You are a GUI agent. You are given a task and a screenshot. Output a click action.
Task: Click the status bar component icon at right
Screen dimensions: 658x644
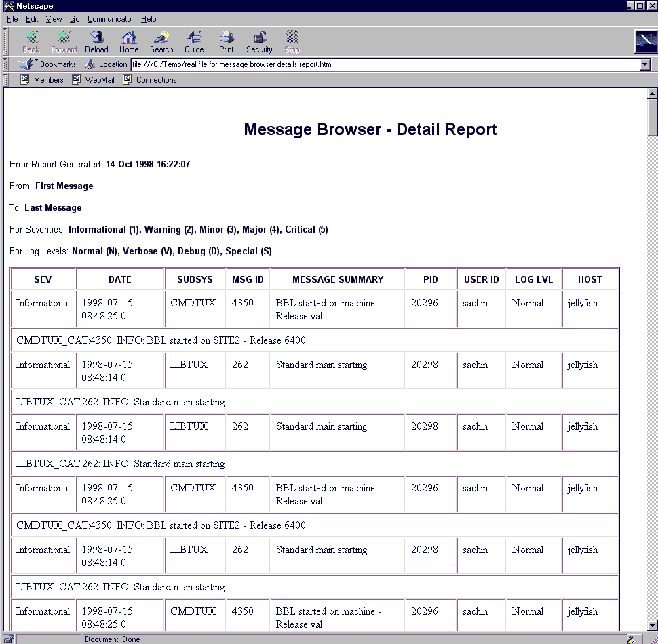[x=631, y=639]
